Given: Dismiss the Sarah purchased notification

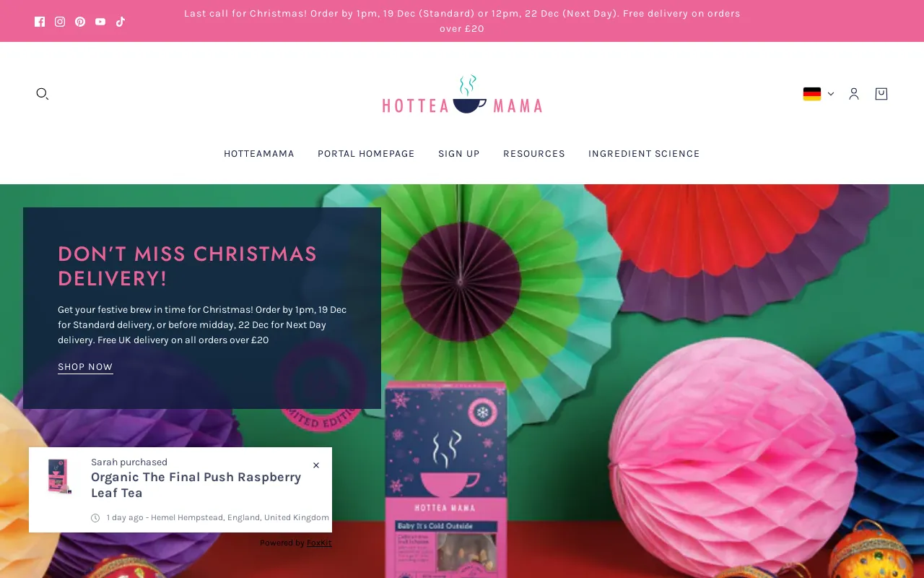Looking at the screenshot, I should click(316, 465).
